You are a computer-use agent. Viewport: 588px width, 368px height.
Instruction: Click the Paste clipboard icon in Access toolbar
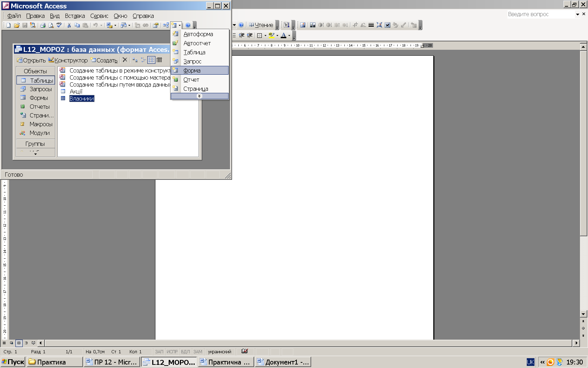(x=85, y=25)
